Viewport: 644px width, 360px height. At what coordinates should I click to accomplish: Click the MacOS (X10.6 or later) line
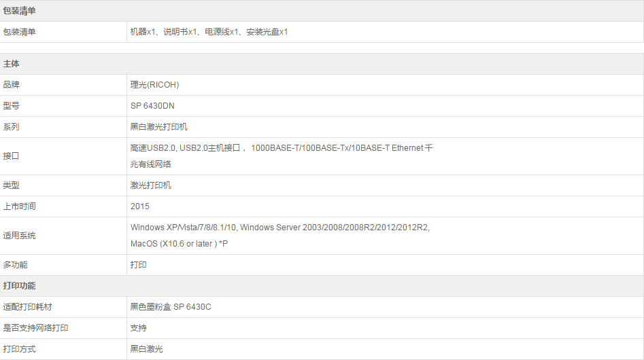coord(179,244)
